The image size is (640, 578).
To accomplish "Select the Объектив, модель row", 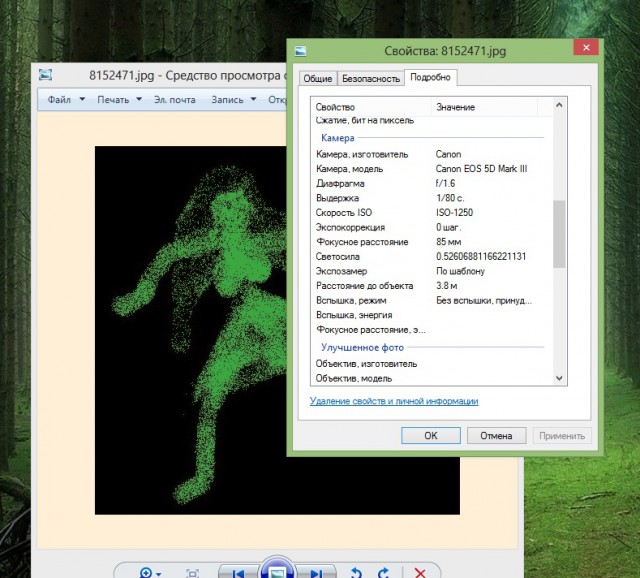I will (x=432, y=378).
